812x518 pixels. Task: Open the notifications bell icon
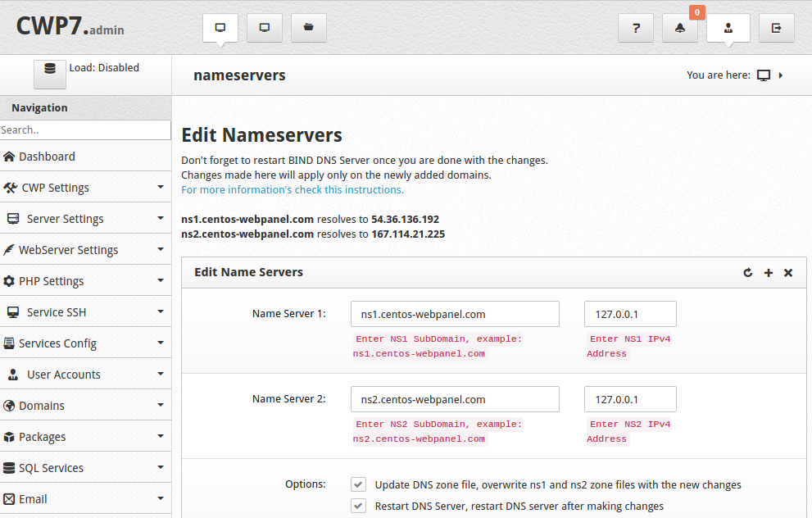[680, 28]
